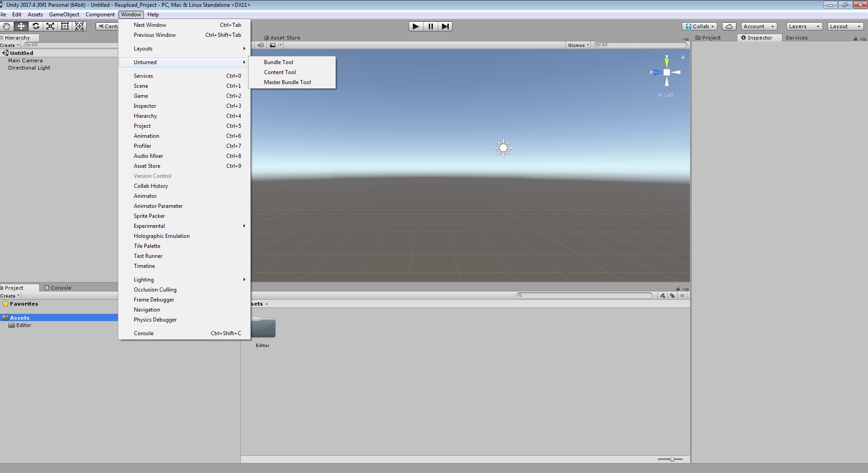Screen dimensions: 868x473
Task: Choose Master Bundle Tool menu item
Action: (292, 82)
